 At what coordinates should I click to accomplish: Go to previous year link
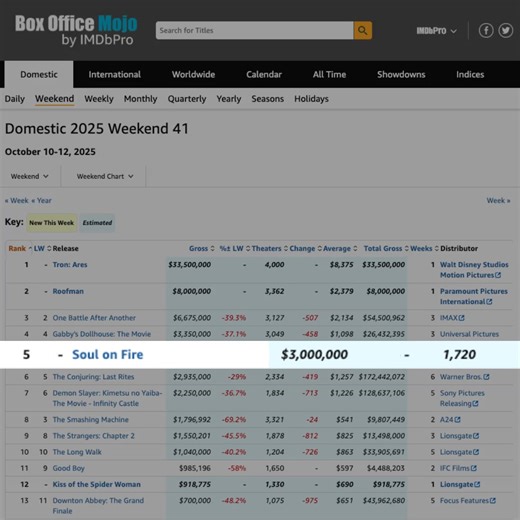(x=41, y=201)
